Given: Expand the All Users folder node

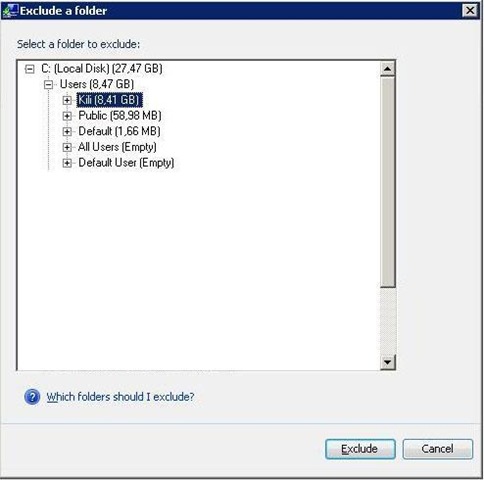Looking at the screenshot, I should tap(67, 147).
